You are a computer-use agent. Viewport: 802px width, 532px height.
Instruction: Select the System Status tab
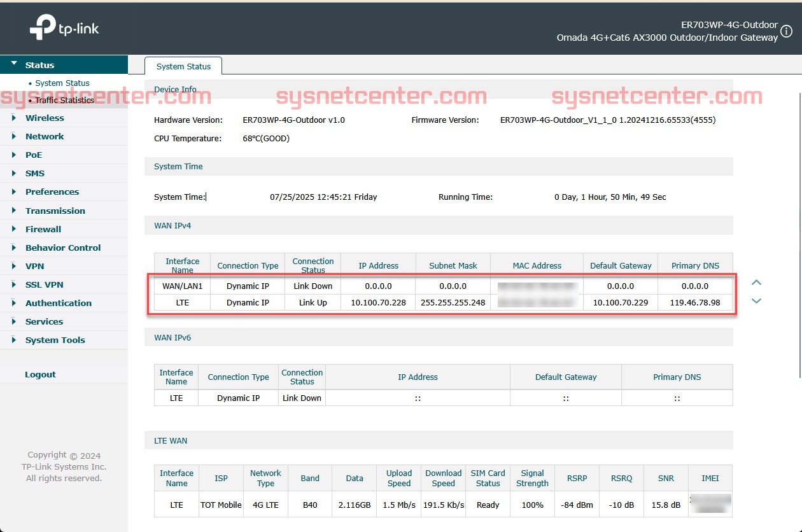click(x=183, y=66)
